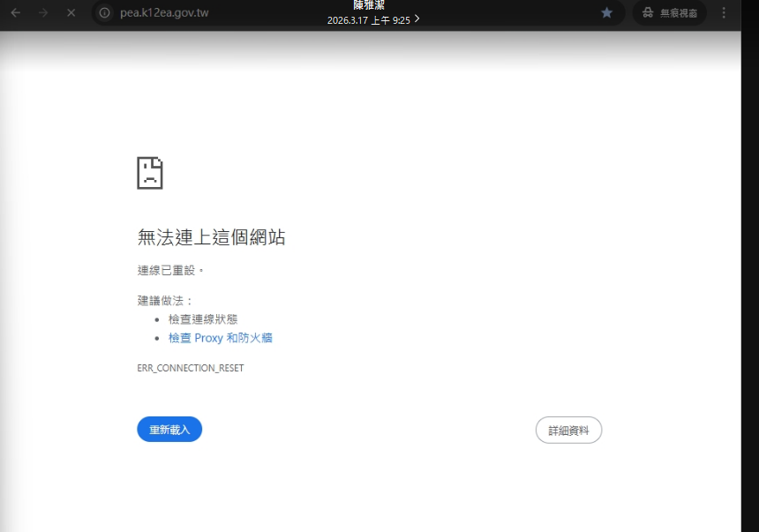Screen dimensions: 759x532
Task: Stop loading with the X button
Action: point(71,12)
